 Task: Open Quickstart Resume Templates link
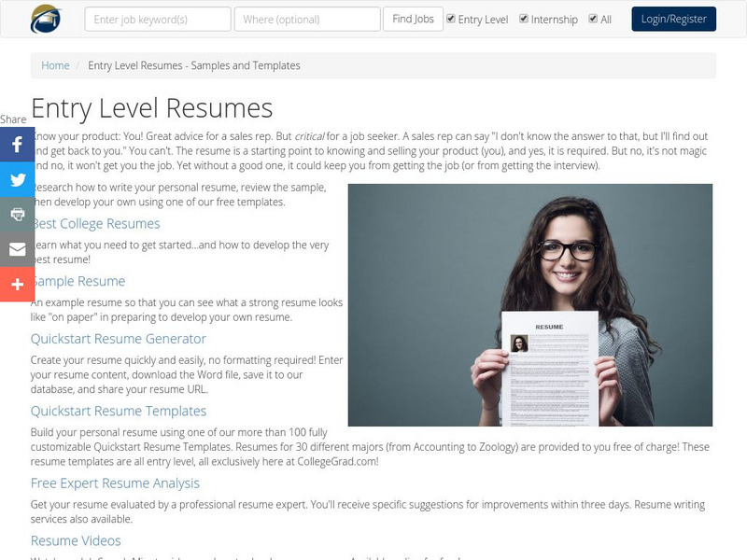pos(119,411)
